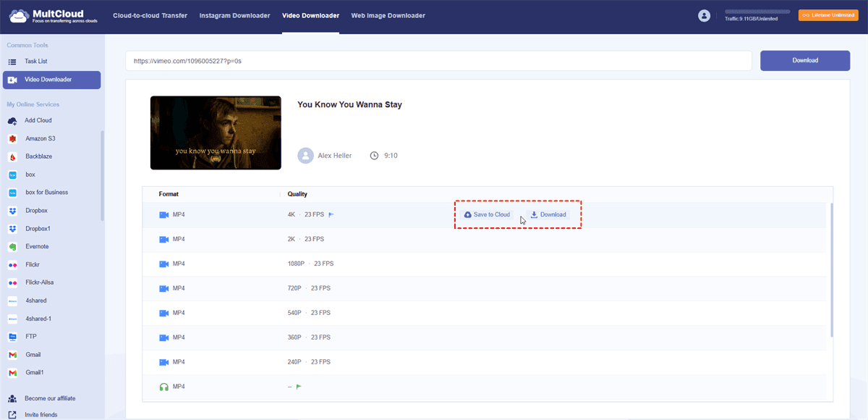Open the Task List in sidebar
The image size is (868, 420).
(36, 62)
